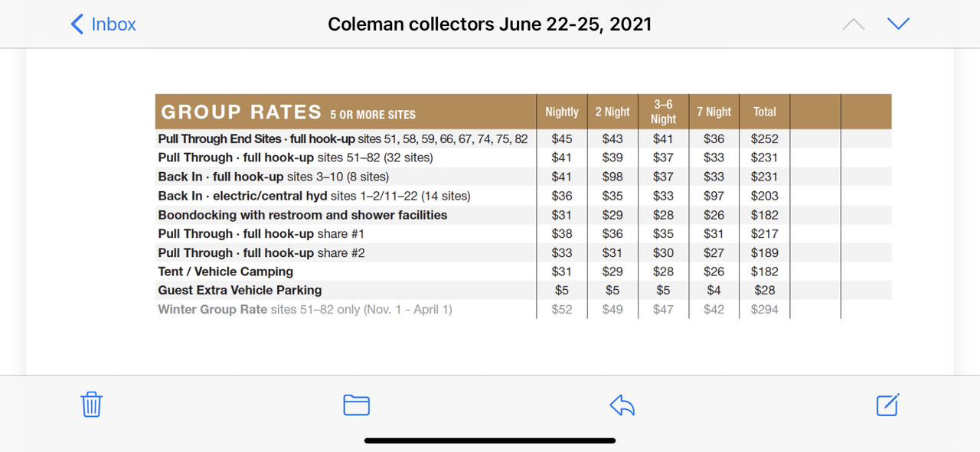Image resolution: width=980 pixels, height=452 pixels.
Task: Tap the Coleman collectors subject title
Action: [x=489, y=24]
